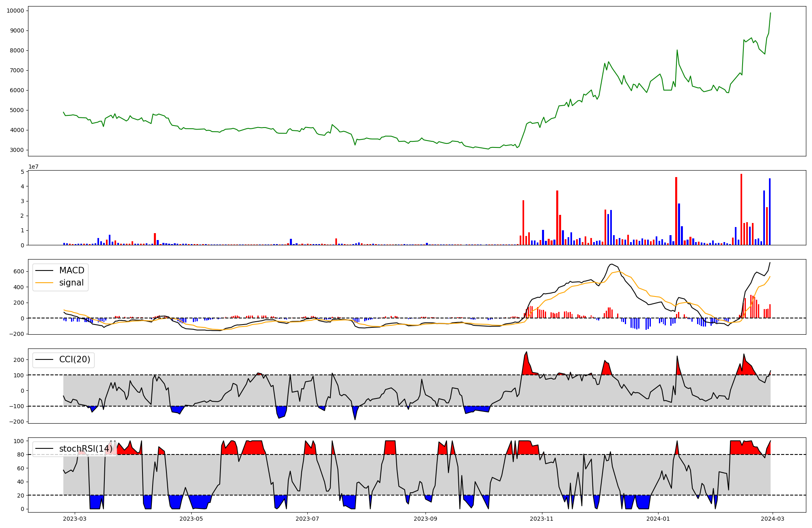
Task: Click the tall blue volume bar at far right
Action: pyautogui.click(x=769, y=211)
